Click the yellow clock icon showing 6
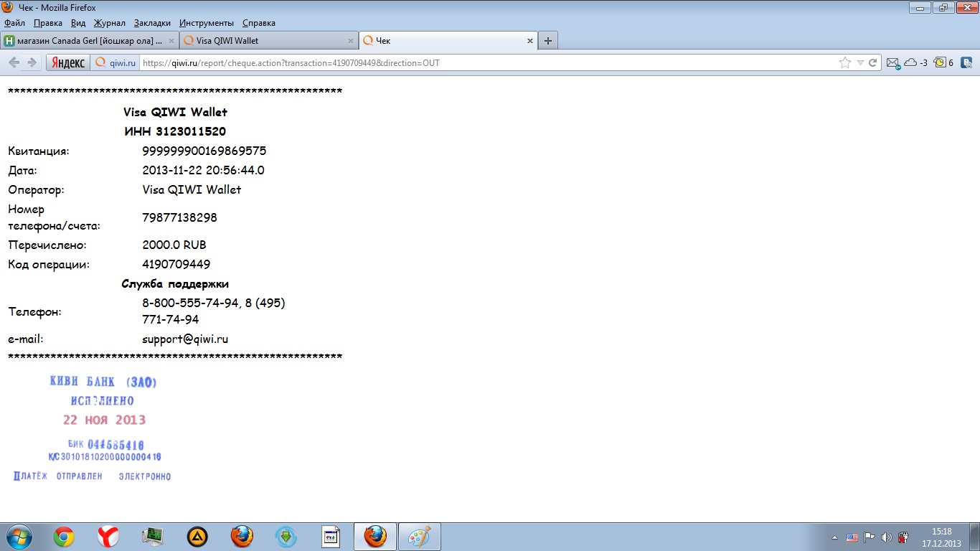 pyautogui.click(x=943, y=63)
